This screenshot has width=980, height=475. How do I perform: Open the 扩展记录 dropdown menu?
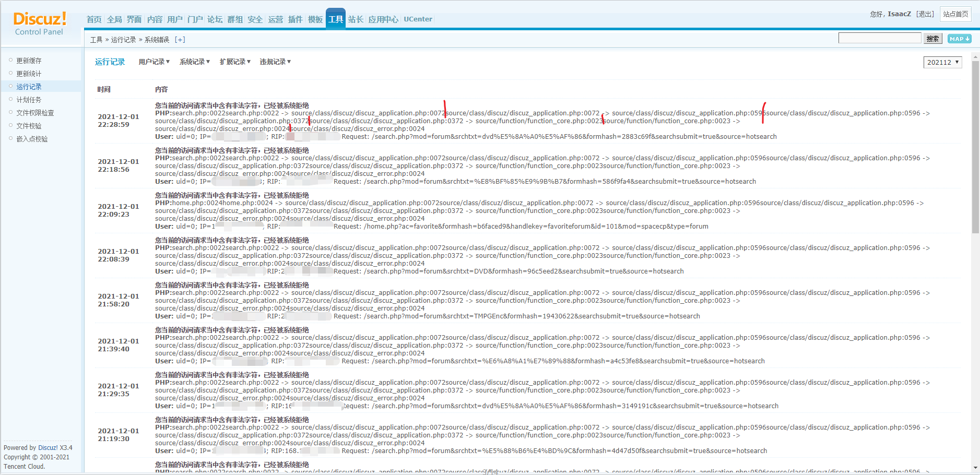pos(235,62)
